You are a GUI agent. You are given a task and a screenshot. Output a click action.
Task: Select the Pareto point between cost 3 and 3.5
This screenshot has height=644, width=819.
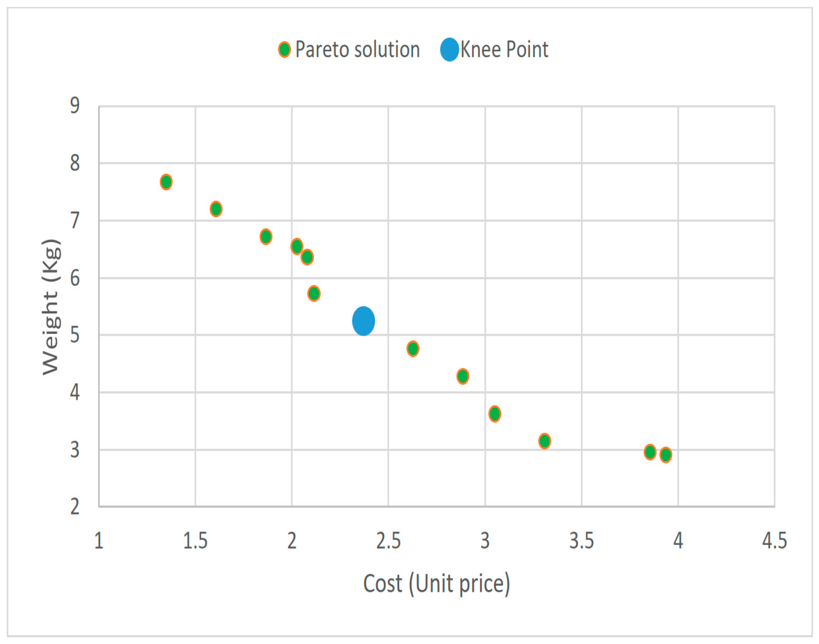tap(545, 441)
